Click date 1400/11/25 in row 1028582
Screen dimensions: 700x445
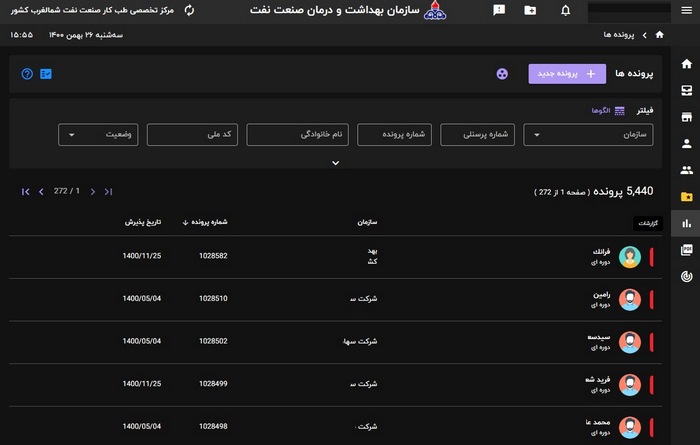point(142,256)
